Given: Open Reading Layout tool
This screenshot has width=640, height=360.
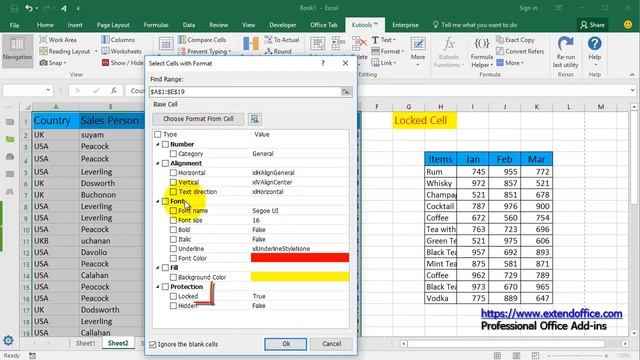Looking at the screenshot, I should click(x=64, y=51).
